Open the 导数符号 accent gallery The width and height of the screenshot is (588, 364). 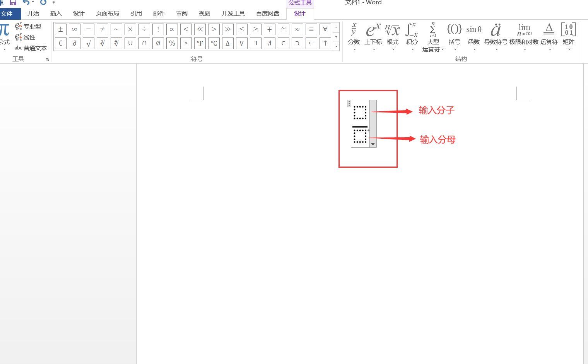coord(496,37)
